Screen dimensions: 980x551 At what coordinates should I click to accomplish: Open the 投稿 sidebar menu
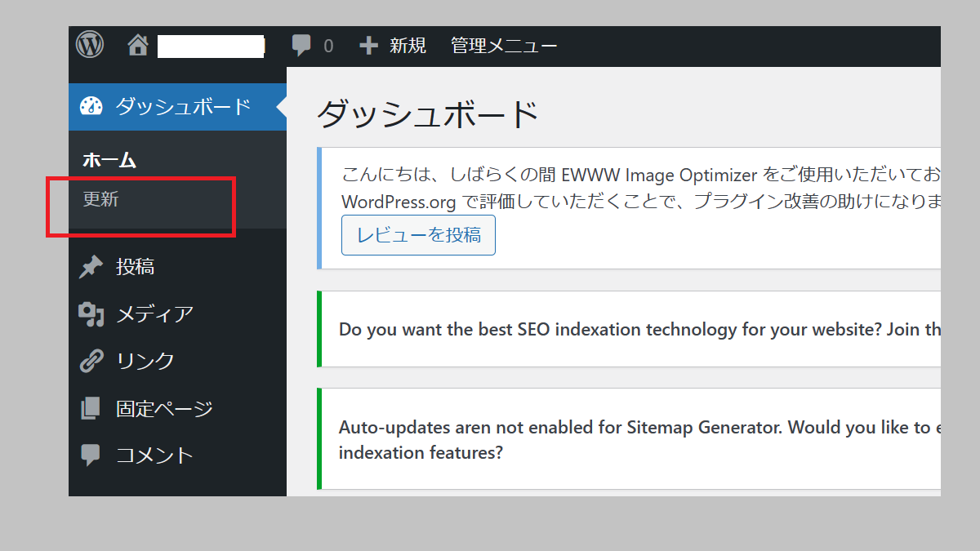coord(135,267)
